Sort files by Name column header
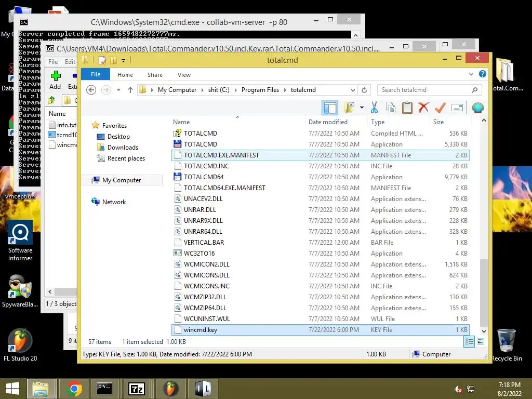532x399 pixels. point(181,122)
